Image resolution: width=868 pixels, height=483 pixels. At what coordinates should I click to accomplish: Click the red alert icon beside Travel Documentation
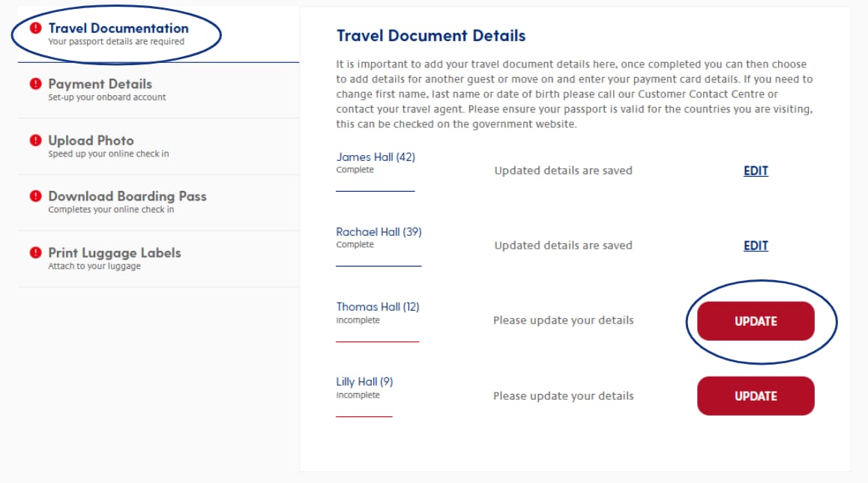[35, 28]
